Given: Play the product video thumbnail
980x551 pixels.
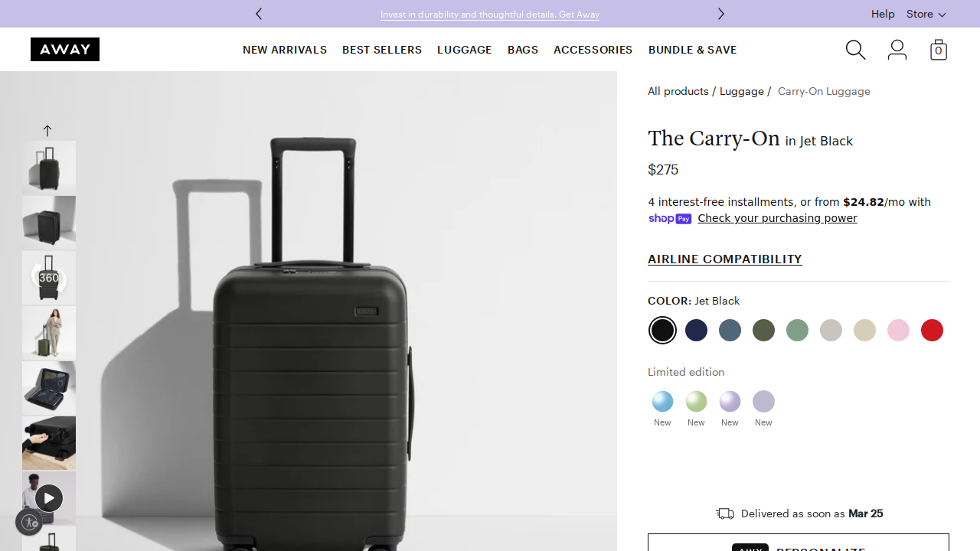Looking at the screenshot, I should pos(48,497).
